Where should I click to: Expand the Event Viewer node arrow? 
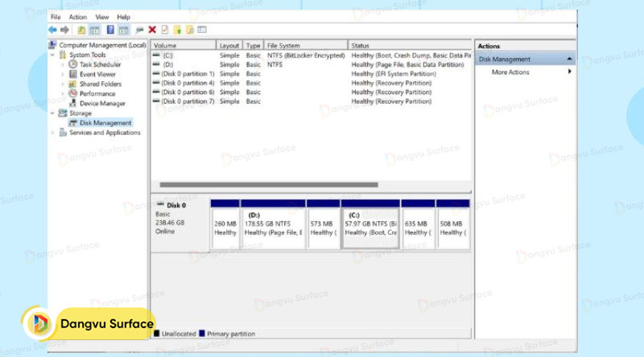pos(63,74)
